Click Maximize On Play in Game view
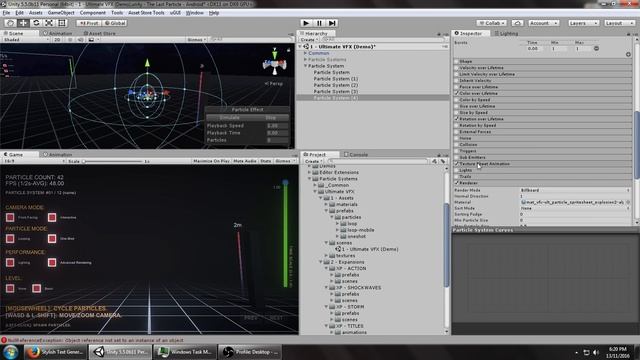 211,161
